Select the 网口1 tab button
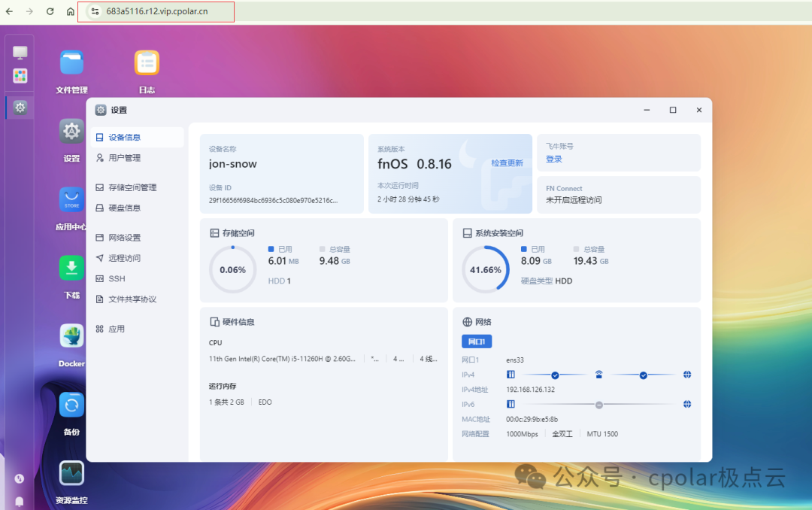This screenshot has height=510, width=812. 477,342
